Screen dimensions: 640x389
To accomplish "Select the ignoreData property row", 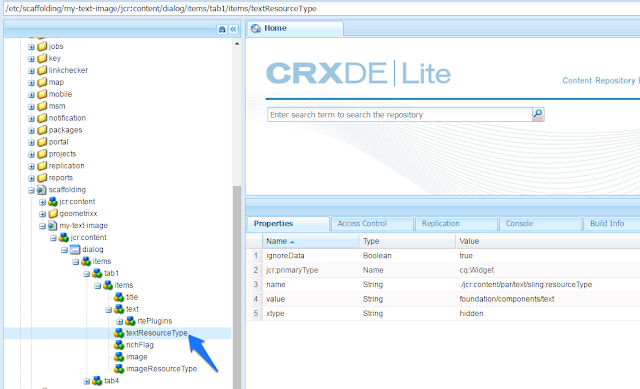I will click(443, 256).
